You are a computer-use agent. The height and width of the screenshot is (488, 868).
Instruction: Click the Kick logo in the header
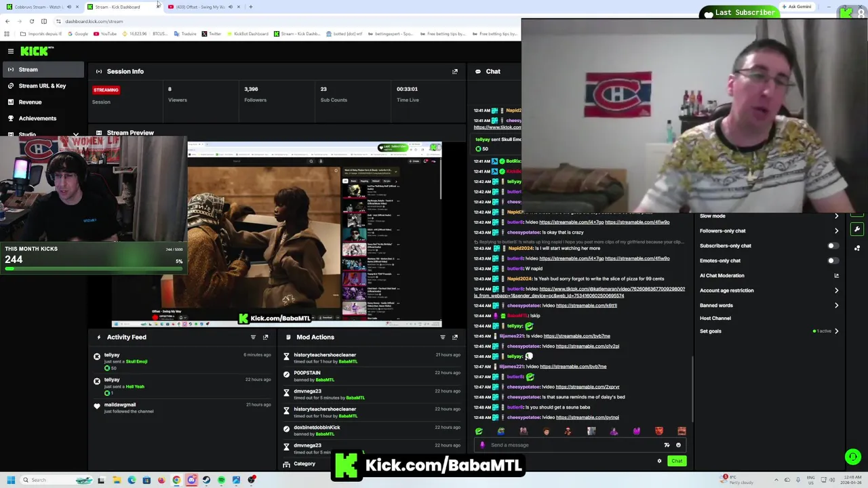coord(37,51)
